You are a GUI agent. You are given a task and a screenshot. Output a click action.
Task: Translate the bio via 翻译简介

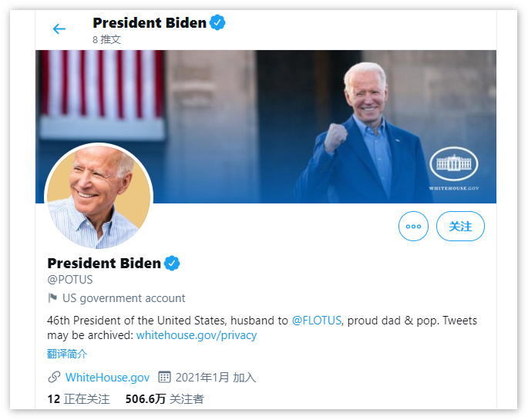tap(67, 354)
